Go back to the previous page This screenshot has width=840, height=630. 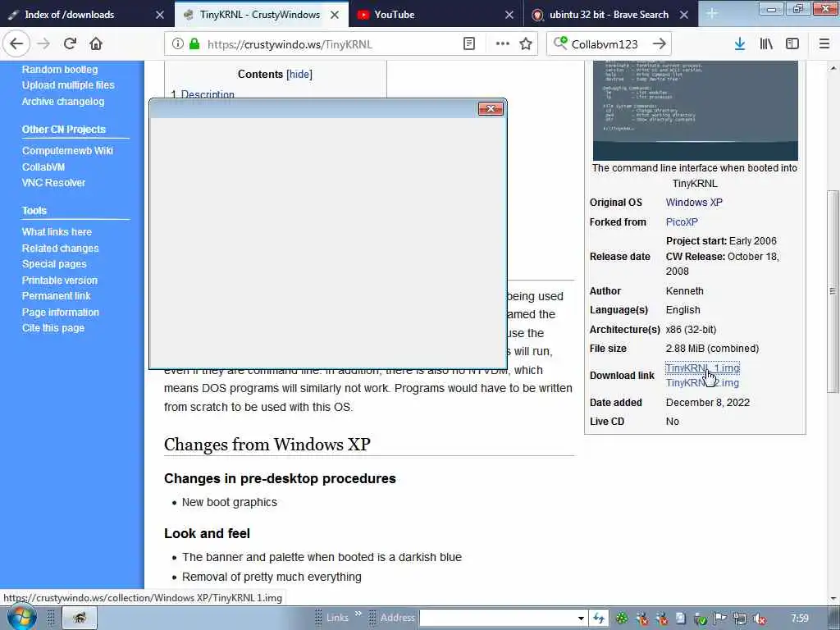pyautogui.click(x=16, y=44)
